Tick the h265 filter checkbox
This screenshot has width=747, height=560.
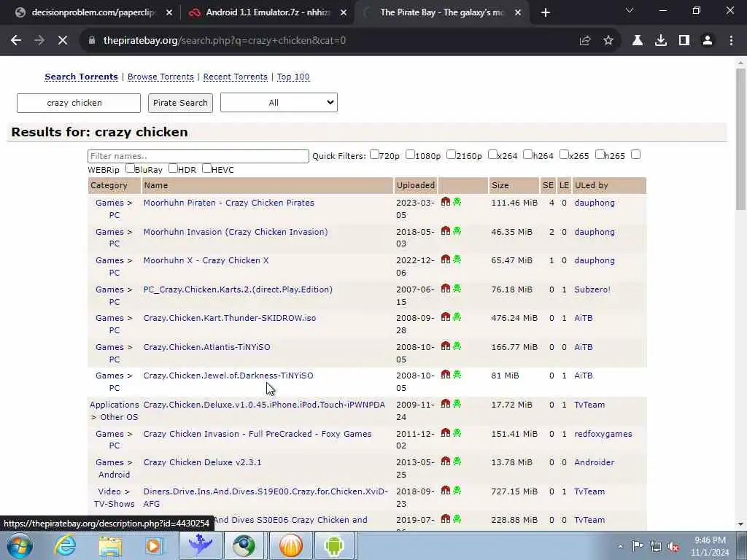(x=600, y=155)
